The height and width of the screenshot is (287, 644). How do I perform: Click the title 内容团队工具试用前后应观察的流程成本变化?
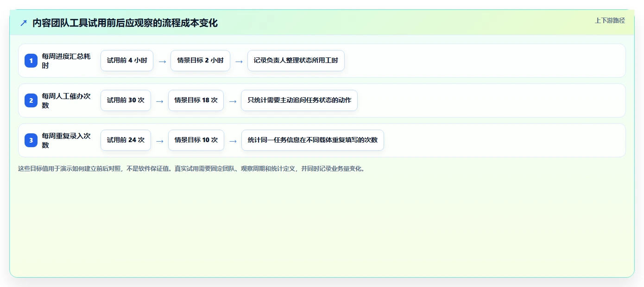(x=125, y=23)
